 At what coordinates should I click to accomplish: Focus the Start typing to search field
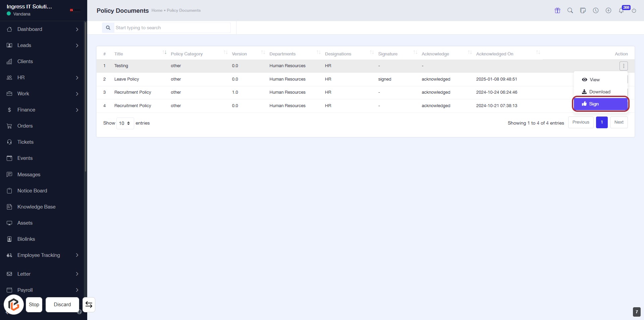[x=172, y=28]
